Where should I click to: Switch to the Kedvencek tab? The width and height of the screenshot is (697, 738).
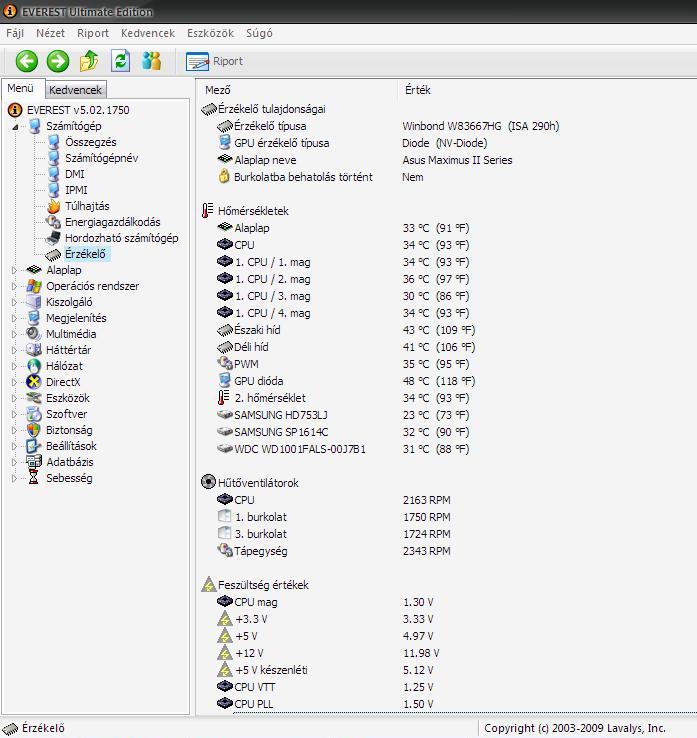click(x=75, y=90)
